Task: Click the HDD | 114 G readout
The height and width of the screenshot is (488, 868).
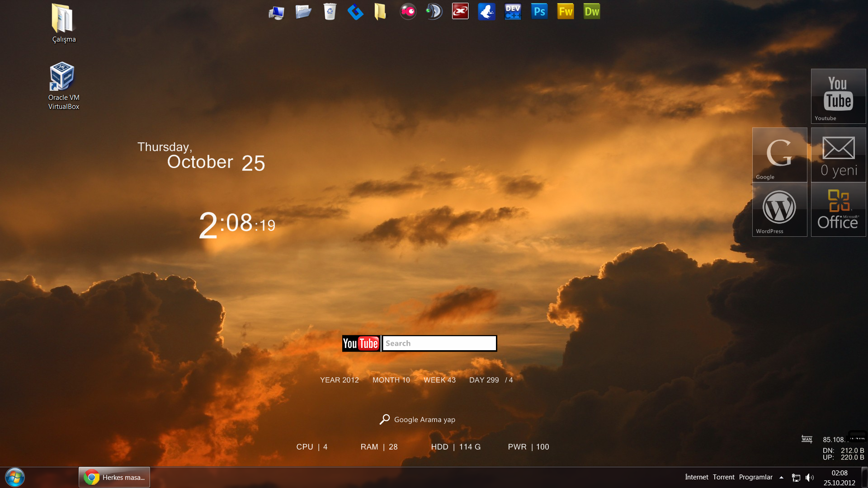Action: click(456, 447)
